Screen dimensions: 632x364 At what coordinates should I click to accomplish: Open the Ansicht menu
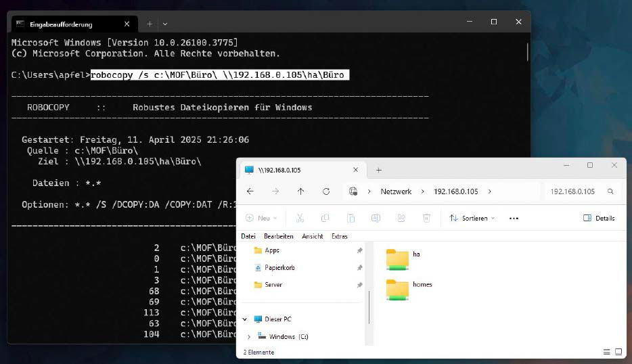pyautogui.click(x=313, y=236)
